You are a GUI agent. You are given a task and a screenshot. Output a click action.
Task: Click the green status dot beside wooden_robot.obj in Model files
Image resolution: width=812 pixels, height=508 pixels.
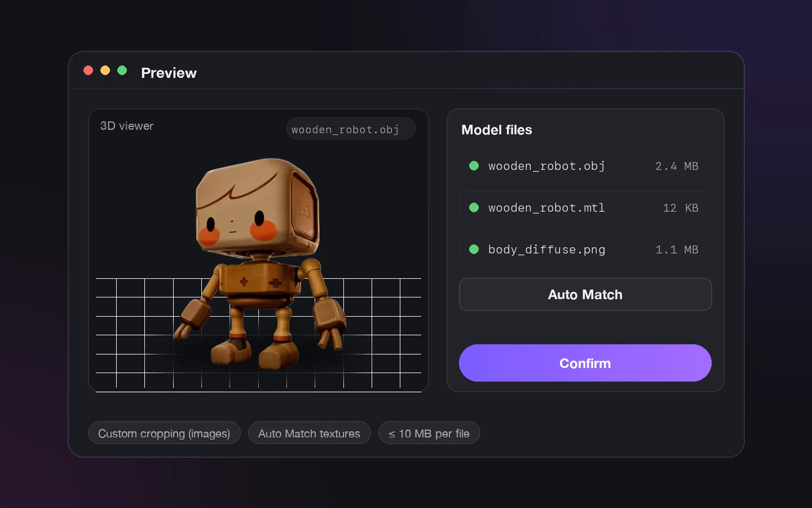tap(474, 166)
